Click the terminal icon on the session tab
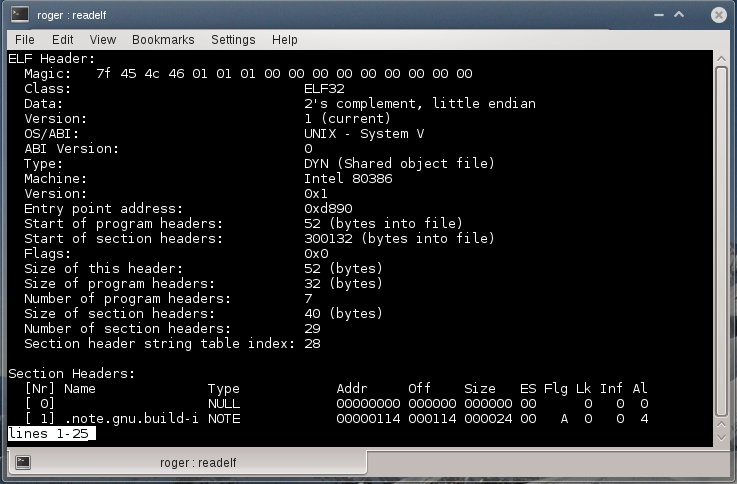This screenshot has height=484, width=737. point(23,462)
